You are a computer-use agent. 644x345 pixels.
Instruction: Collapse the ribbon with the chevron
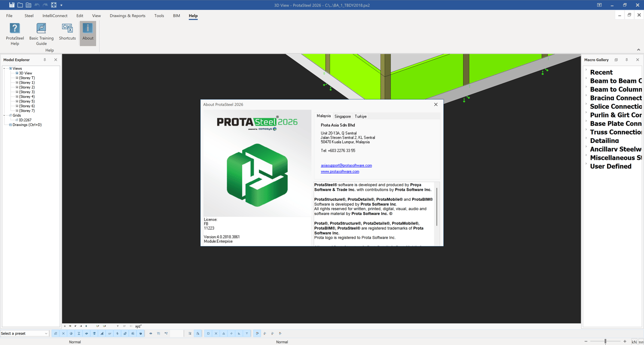638,50
